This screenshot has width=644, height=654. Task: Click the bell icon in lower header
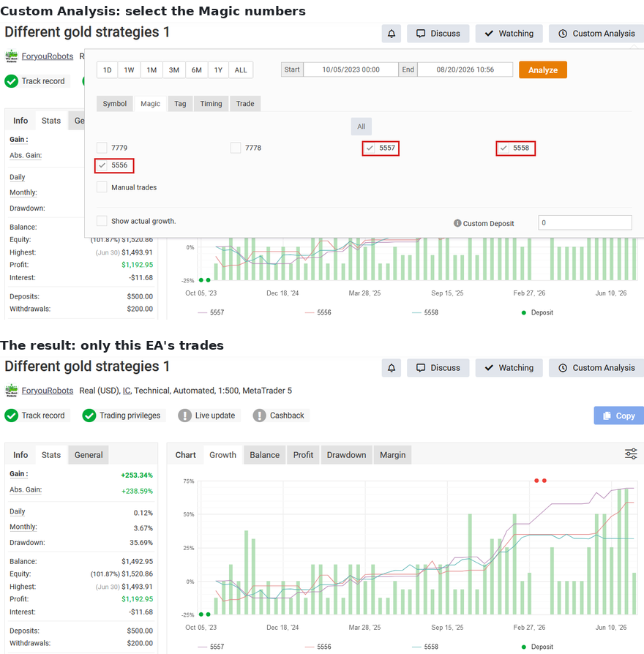click(x=391, y=368)
